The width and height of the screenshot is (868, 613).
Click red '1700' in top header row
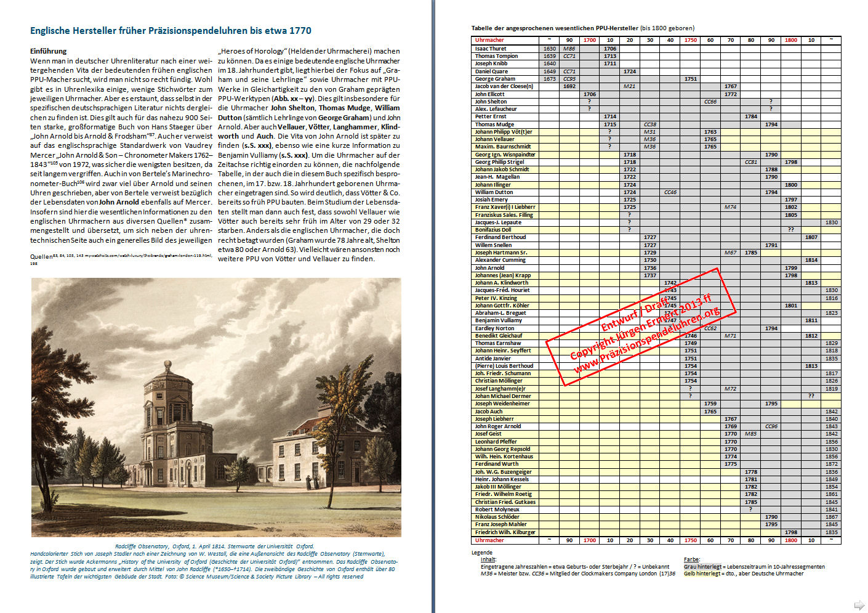(590, 40)
